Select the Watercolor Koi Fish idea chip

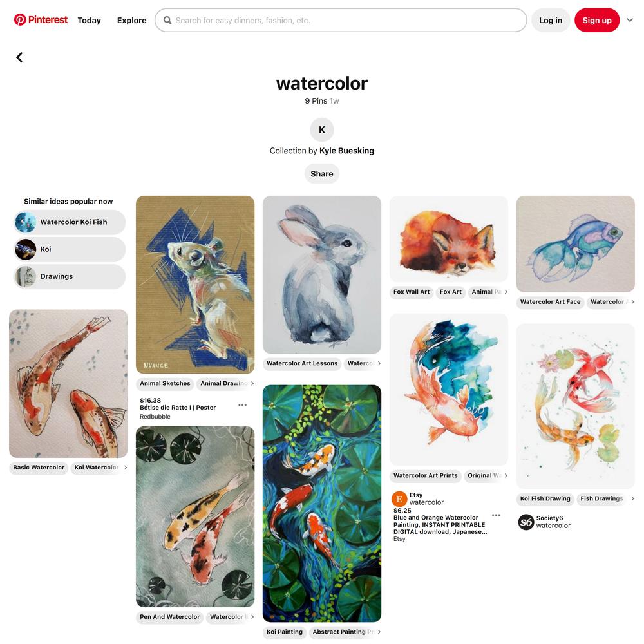pyautogui.click(x=70, y=222)
